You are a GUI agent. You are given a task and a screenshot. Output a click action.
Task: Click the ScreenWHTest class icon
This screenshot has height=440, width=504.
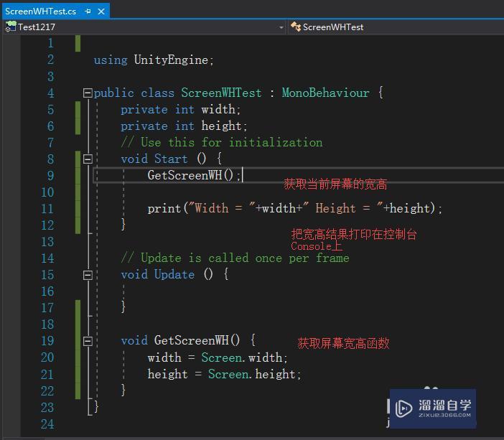coord(295,27)
